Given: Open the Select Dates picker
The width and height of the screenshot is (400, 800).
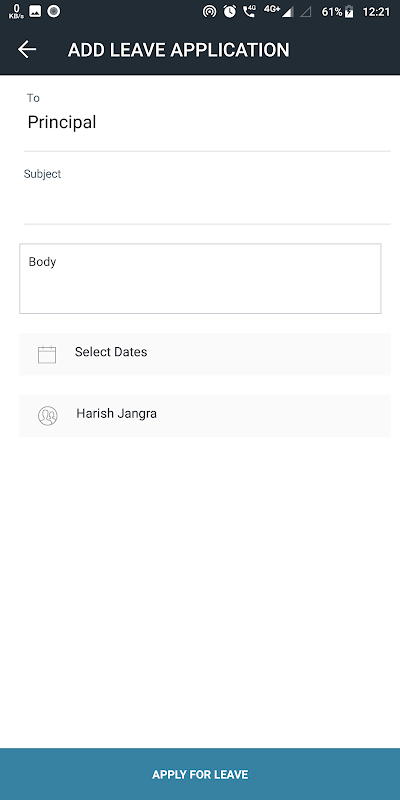Looking at the screenshot, I should 205,354.
